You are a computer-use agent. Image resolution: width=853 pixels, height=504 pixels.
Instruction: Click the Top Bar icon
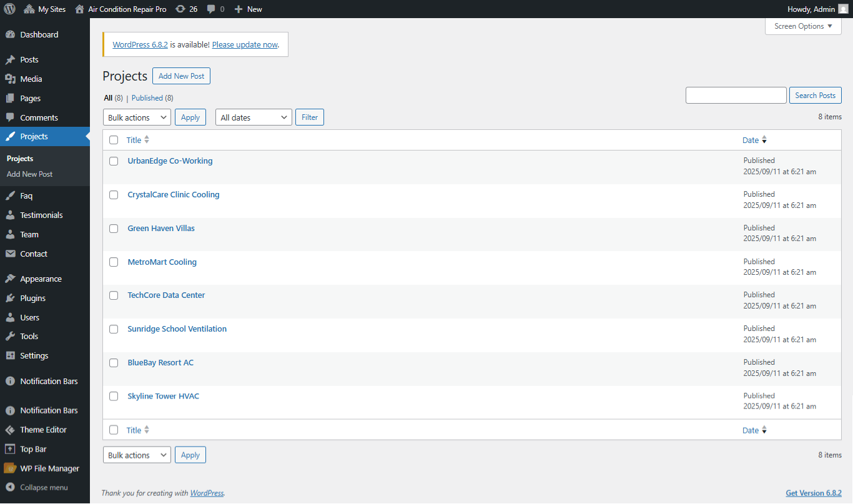pos(10,449)
